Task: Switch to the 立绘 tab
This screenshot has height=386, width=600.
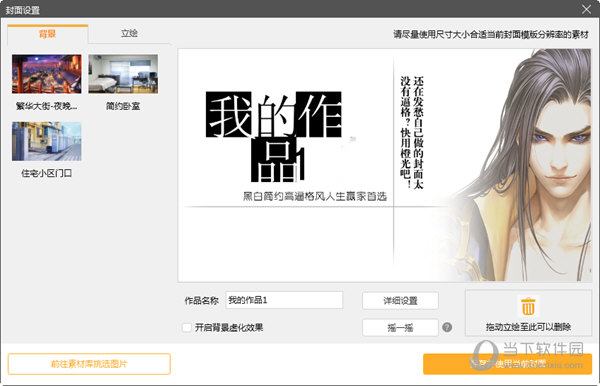Action: click(129, 34)
